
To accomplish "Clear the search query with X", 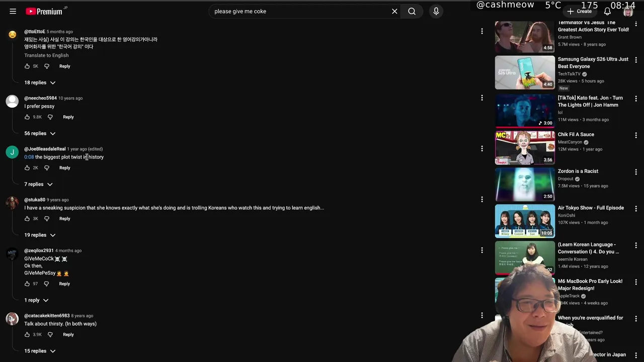I will pos(394,11).
